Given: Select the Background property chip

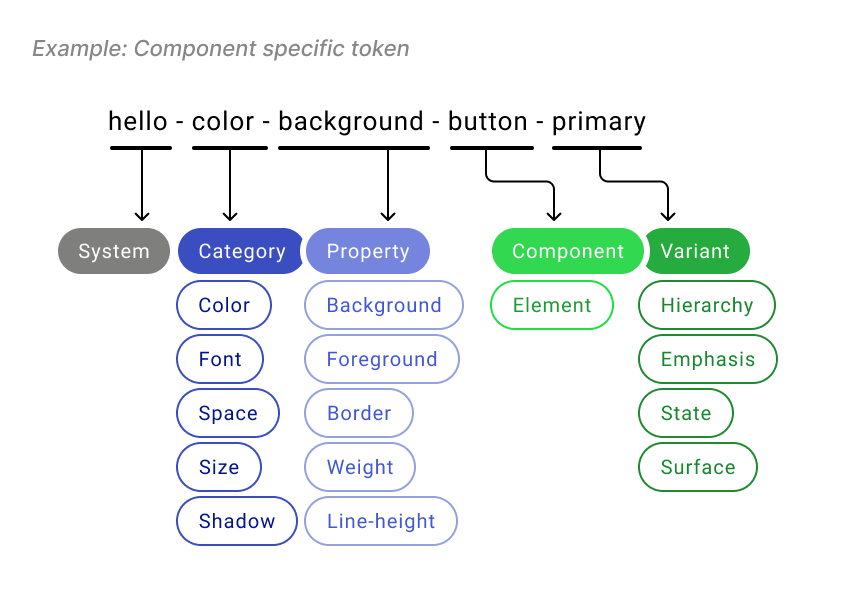Looking at the screenshot, I should point(384,305).
